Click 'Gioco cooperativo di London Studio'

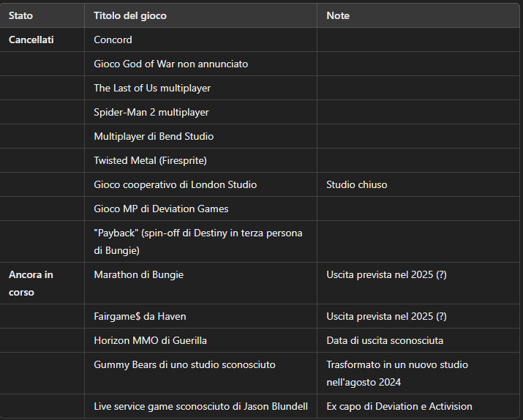tap(175, 184)
